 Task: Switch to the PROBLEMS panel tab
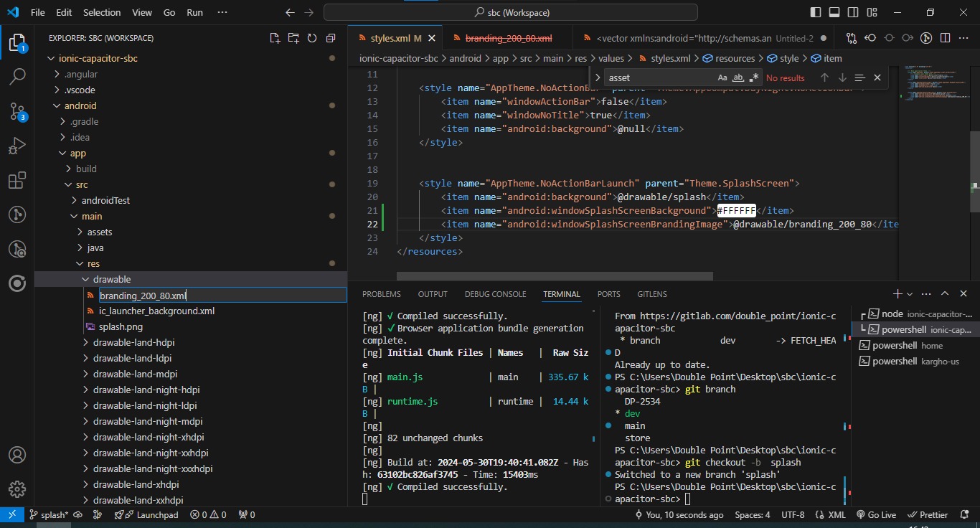click(x=382, y=294)
